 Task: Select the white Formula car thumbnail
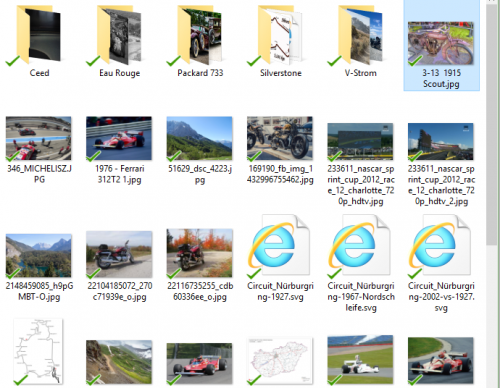coord(360,360)
